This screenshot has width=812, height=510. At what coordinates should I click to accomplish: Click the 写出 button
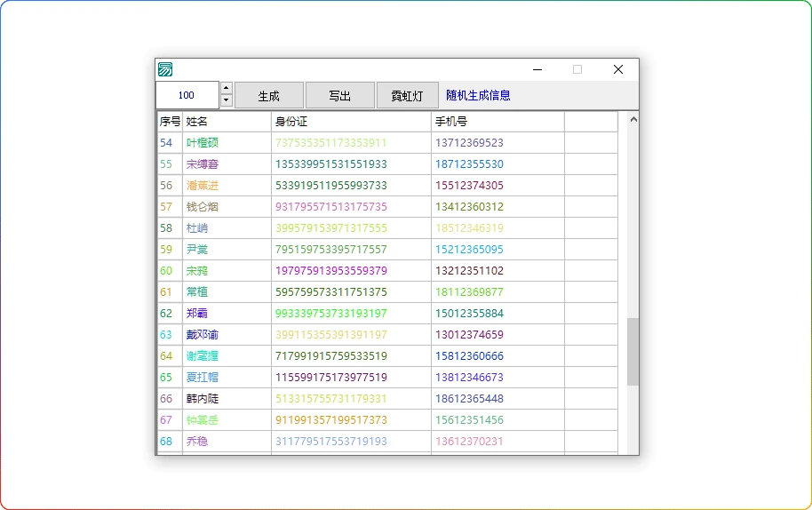click(339, 96)
